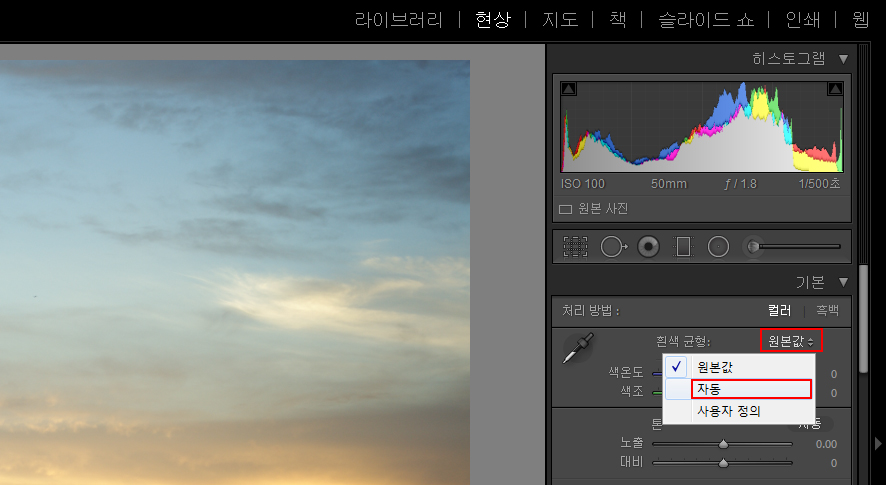
Task: Select the Radial Filter tool
Action: (718, 247)
